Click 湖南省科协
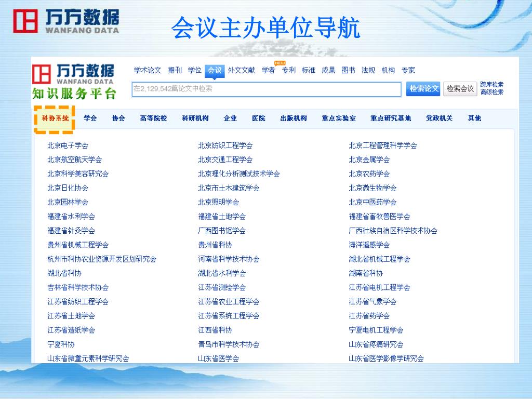532x399 pixels. coord(366,274)
